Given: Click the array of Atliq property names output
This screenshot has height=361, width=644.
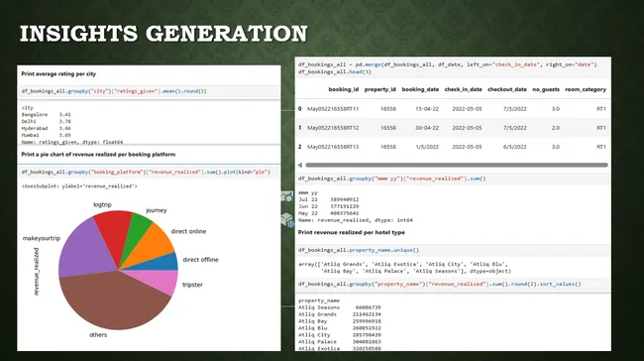Looking at the screenshot, I should tap(404, 268).
